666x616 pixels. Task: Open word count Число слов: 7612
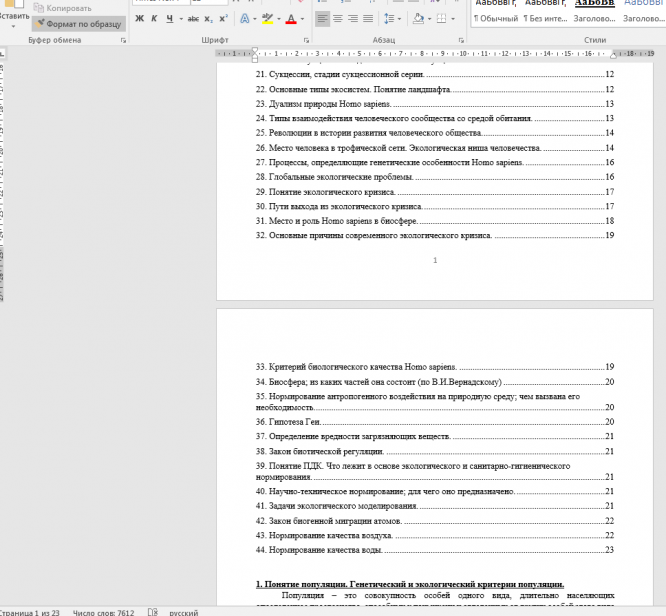(x=103, y=612)
